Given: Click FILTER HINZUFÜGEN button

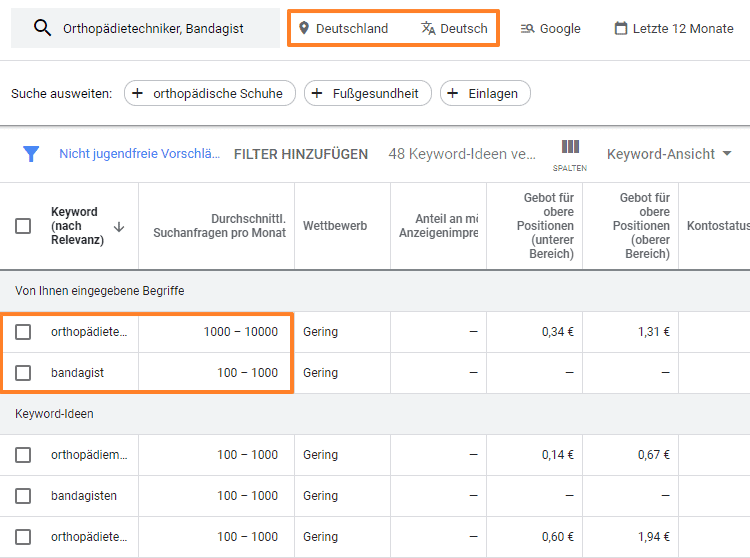Looking at the screenshot, I should click(x=301, y=154).
